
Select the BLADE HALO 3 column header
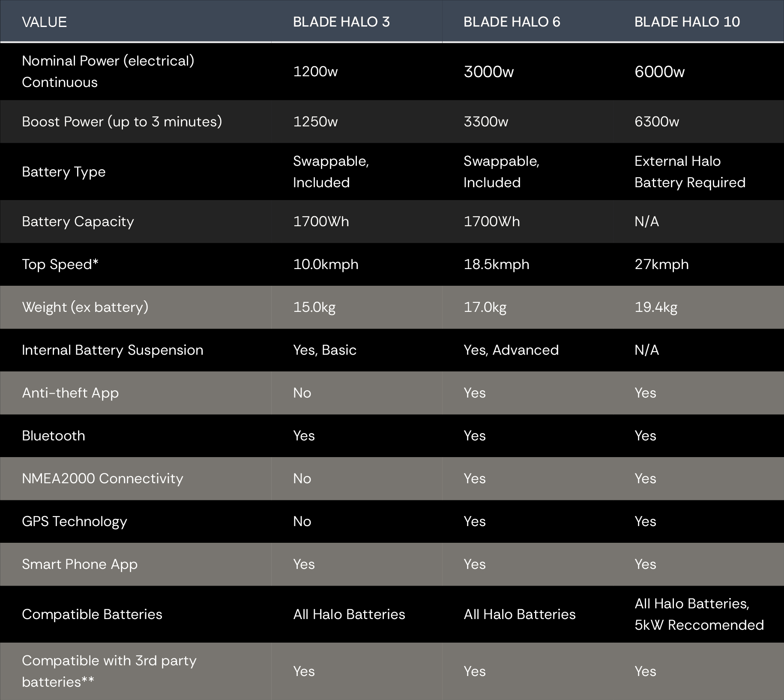[341, 22]
